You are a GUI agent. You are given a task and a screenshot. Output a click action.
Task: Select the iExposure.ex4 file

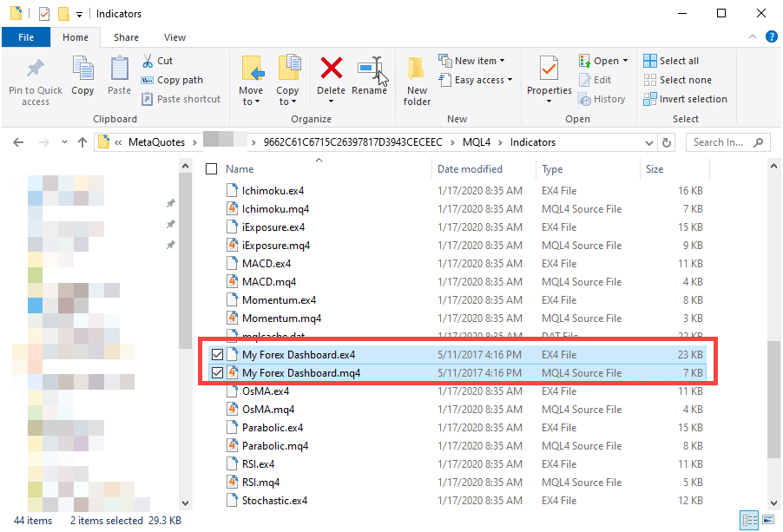(273, 227)
